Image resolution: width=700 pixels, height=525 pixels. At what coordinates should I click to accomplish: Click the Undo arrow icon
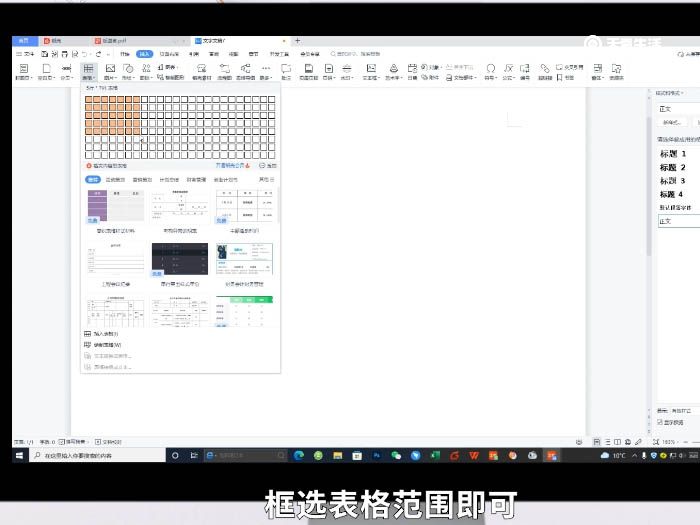click(85, 54)
